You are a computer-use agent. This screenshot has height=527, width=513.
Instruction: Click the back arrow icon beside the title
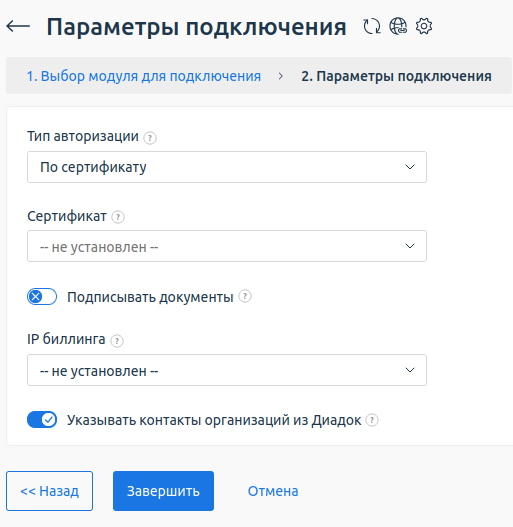18,26
